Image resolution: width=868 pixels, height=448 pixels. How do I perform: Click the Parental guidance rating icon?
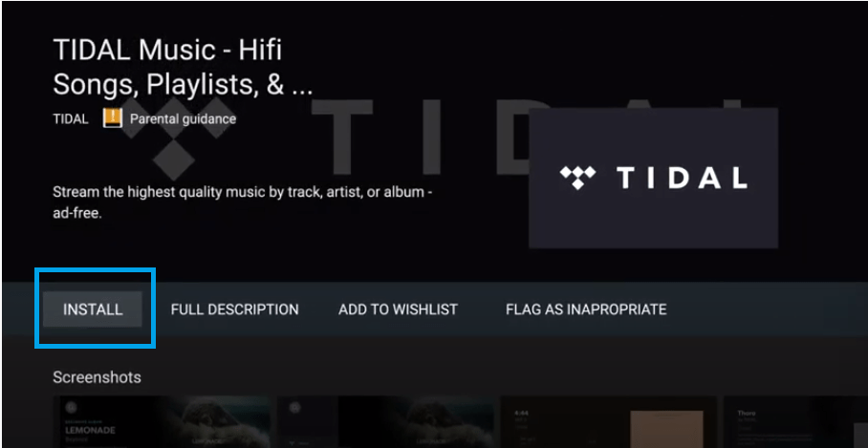click(x=113, y=118)
